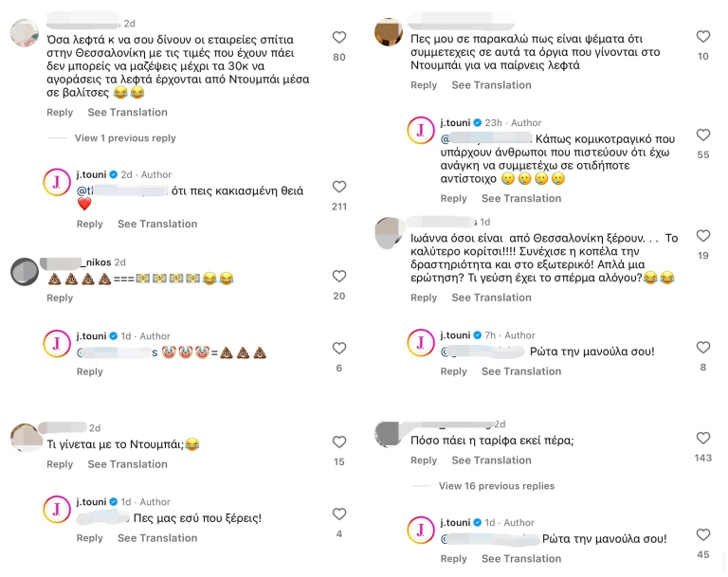This screenshot has width=728, height=577.
Task: Heart the j.touni reply with 55 likes
Action: point(702,135)
